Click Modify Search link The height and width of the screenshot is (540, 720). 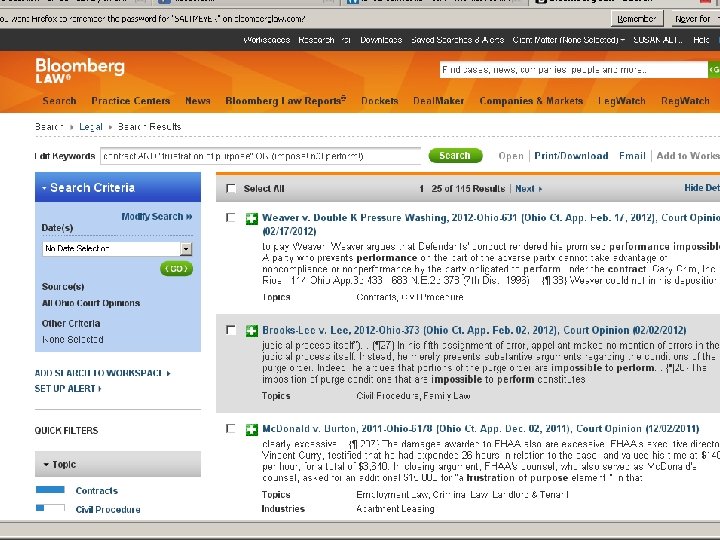click(x=157, y=216)
